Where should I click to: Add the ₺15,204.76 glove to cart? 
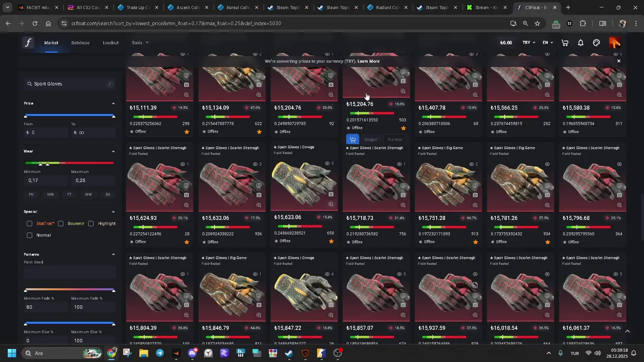(x=353, y=139)
